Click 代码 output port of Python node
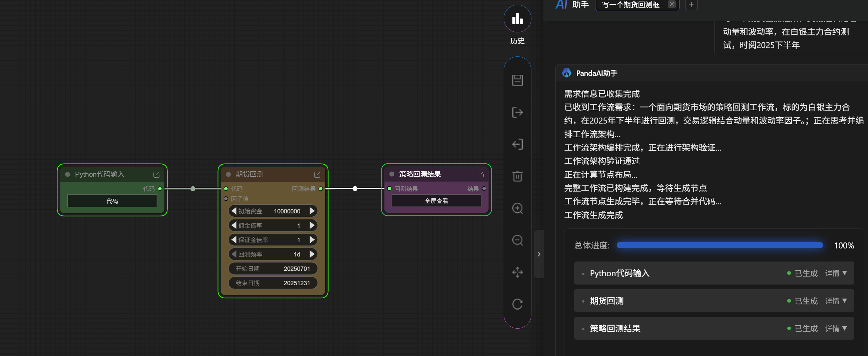Viewport: 868px width, 356px height. point(160,189)
